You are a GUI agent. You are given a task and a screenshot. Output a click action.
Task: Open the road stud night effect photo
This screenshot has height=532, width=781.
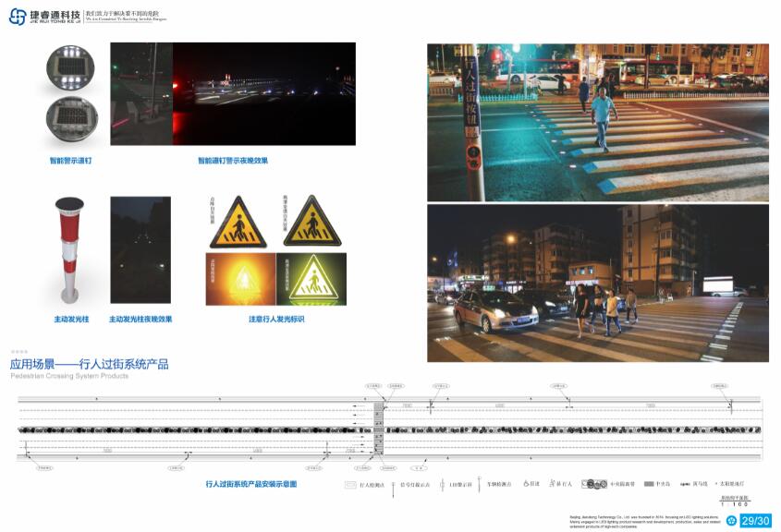tap(233, 94)
